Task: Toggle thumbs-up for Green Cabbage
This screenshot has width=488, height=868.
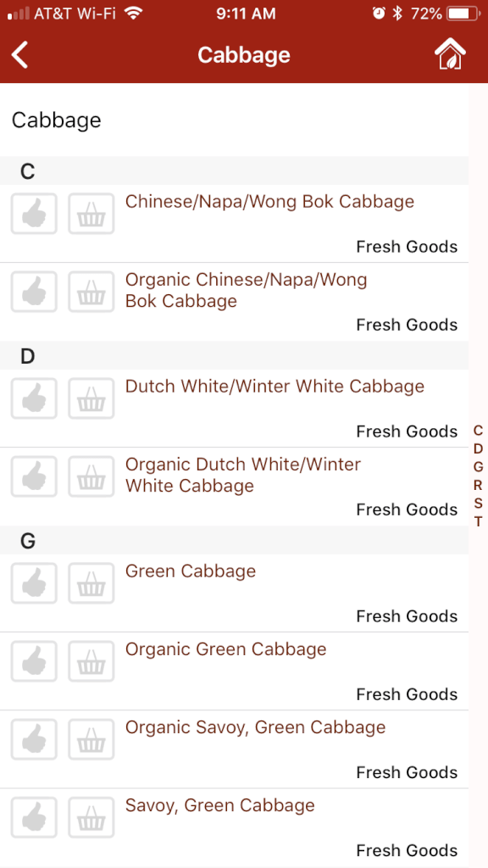Action: point(34,583)
